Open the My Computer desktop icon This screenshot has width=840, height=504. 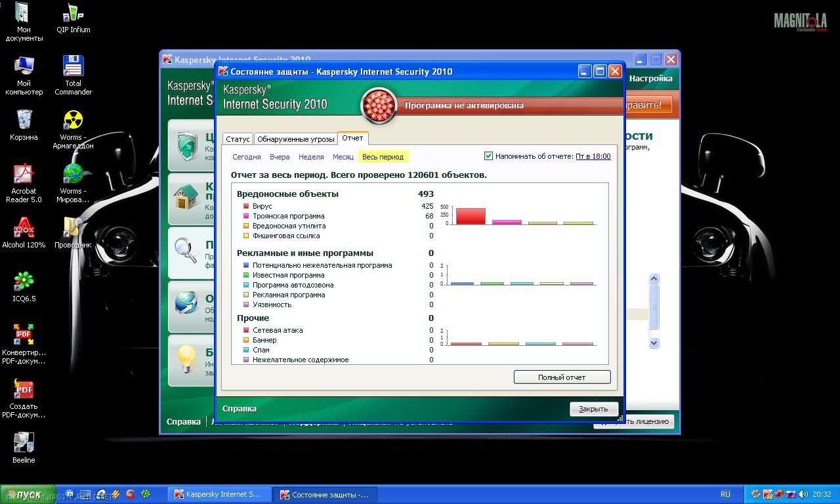tap(24, 75)
